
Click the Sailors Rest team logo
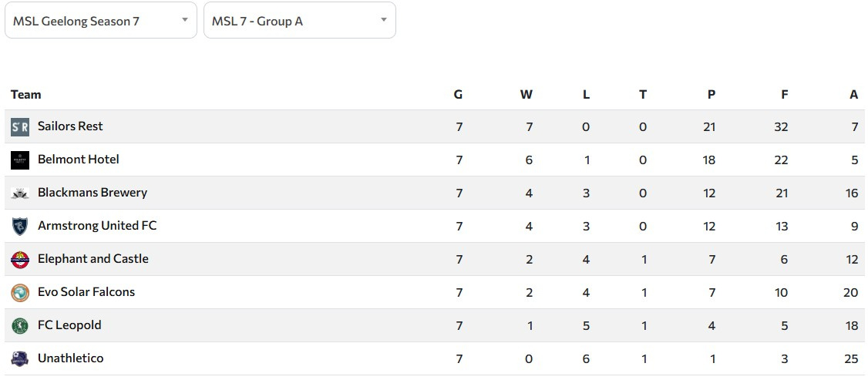20,127
